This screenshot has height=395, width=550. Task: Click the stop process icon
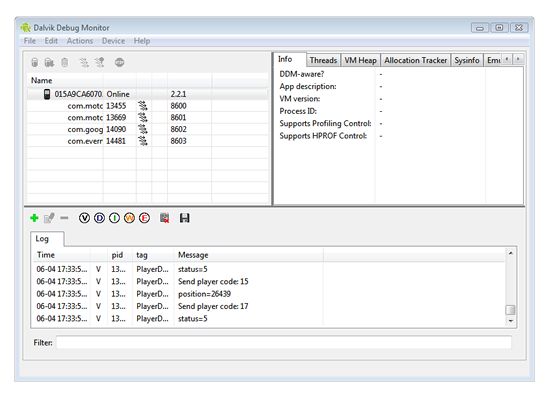[120, 62]
